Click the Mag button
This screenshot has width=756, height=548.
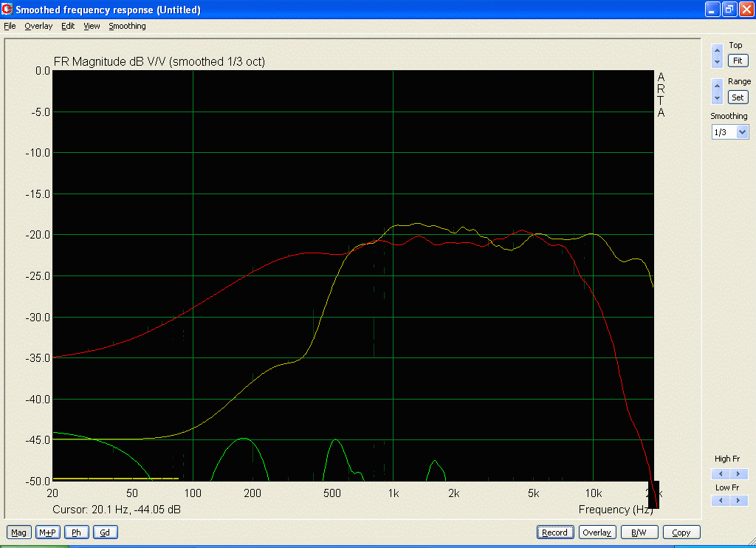(x=18, y=532)
